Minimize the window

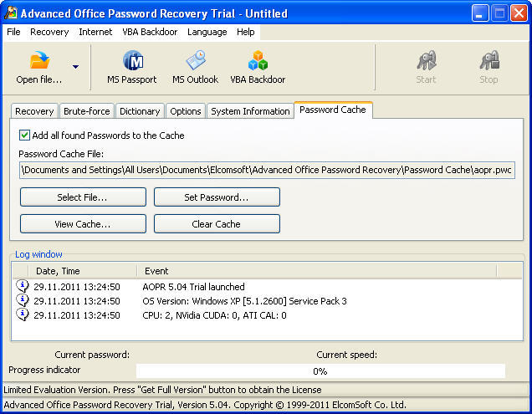[480, 13]
